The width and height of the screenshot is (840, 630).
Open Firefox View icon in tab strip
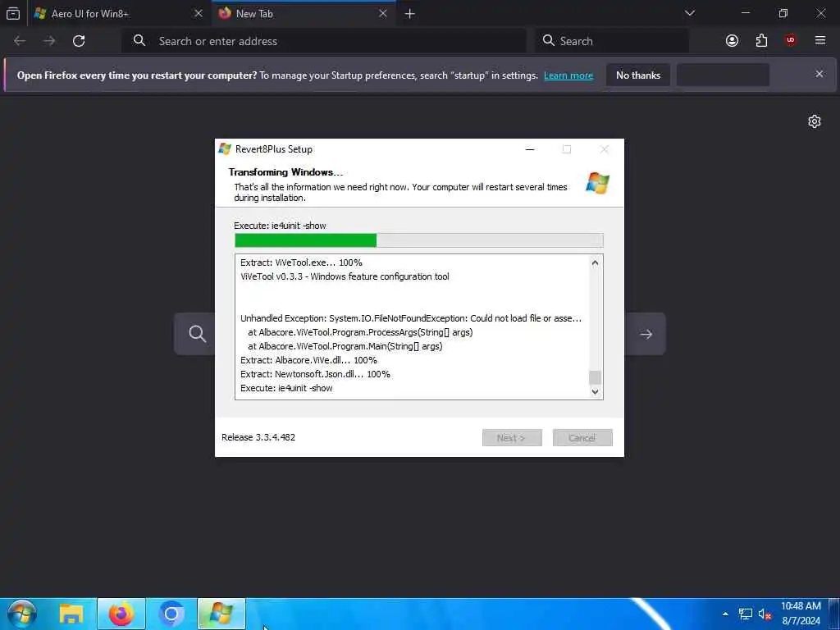[13, 13]
